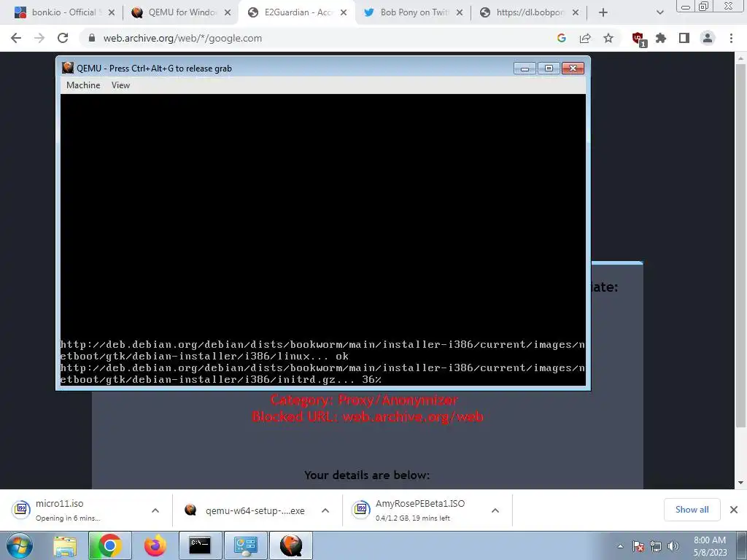Click the page vertical scrollbar
The width and height of the screenshot is (747, 560).
tap(740, 245)
